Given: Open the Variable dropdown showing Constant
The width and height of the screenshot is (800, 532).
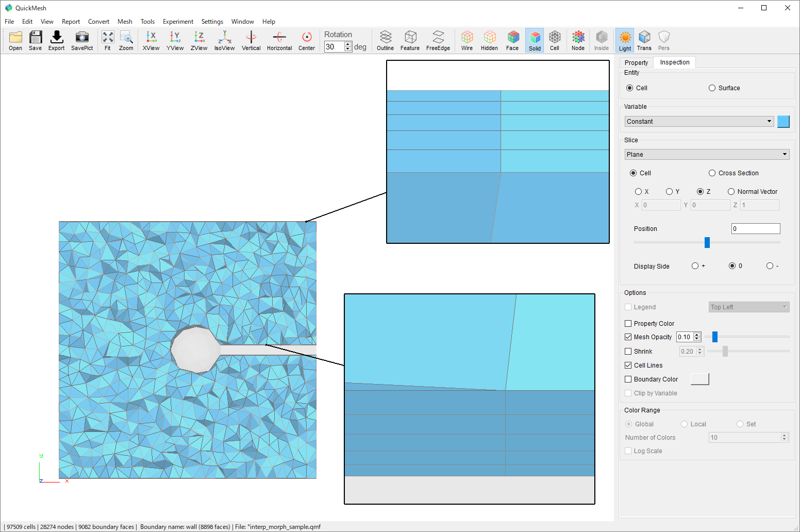Looking at the screenshot, I should click(699, 121).
